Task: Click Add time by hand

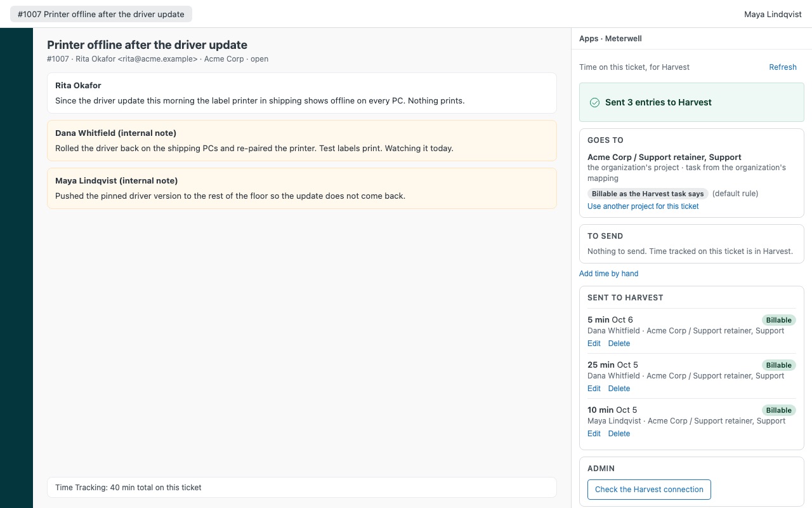Action: (608, 274)
